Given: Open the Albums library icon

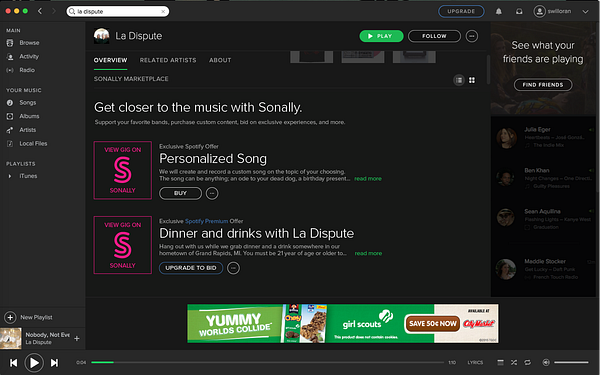Looking at the screenshot, I should click(10, 116).
